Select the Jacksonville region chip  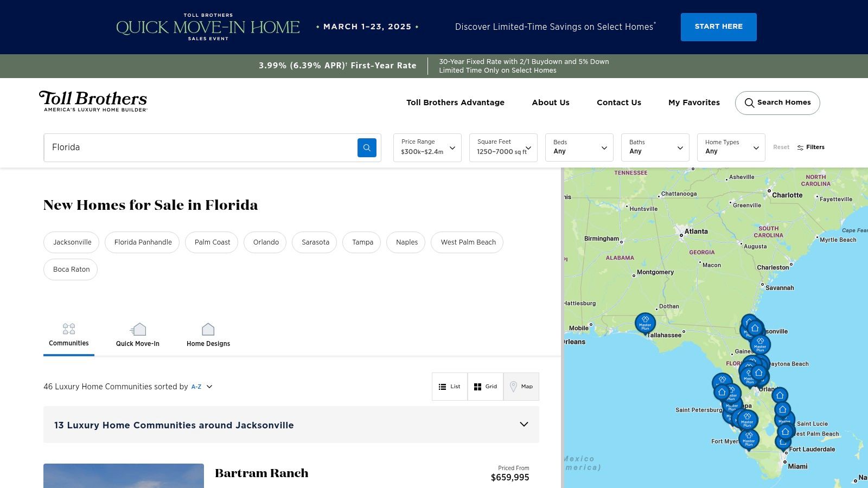pos(72,242)
